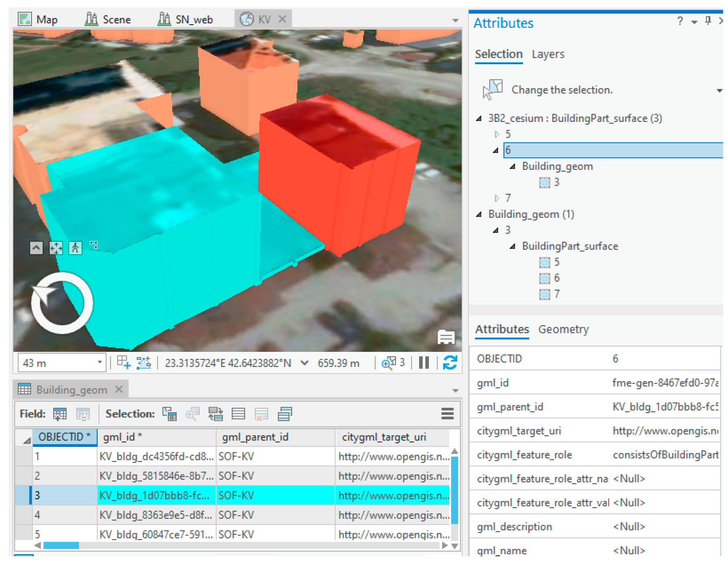
Task: Open the Geometry tab
Action: coord(563,329)
